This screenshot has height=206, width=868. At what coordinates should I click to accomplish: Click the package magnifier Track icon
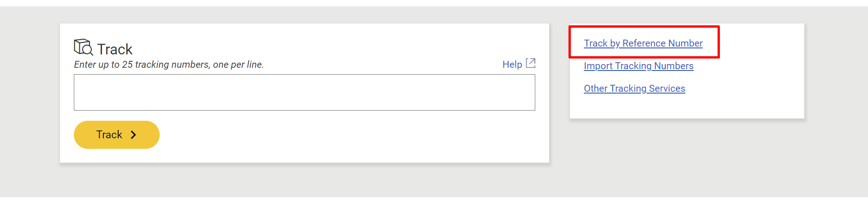tap(84, 47)
